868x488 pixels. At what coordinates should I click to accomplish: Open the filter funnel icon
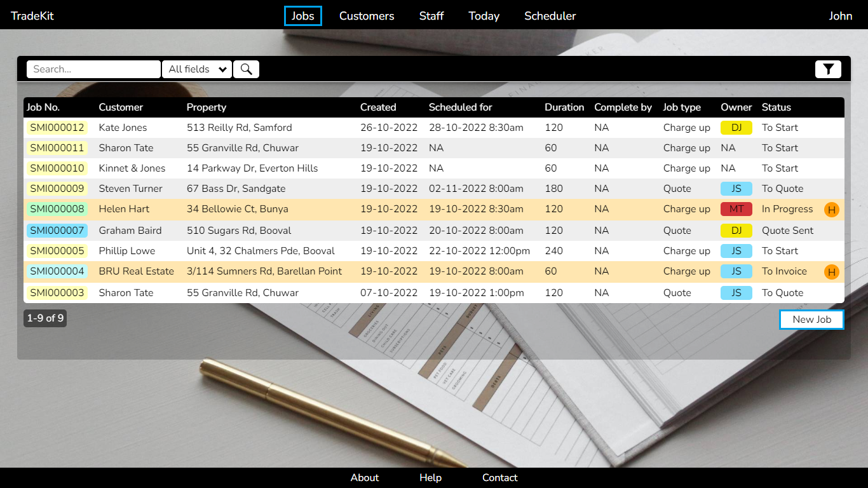(828, 69)
